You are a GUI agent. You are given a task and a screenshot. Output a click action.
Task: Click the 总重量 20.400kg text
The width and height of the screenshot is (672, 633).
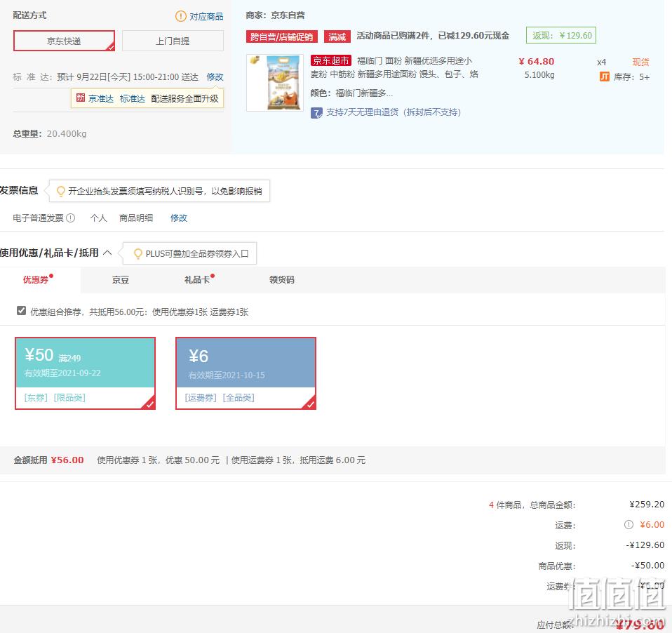click(50, 134)
